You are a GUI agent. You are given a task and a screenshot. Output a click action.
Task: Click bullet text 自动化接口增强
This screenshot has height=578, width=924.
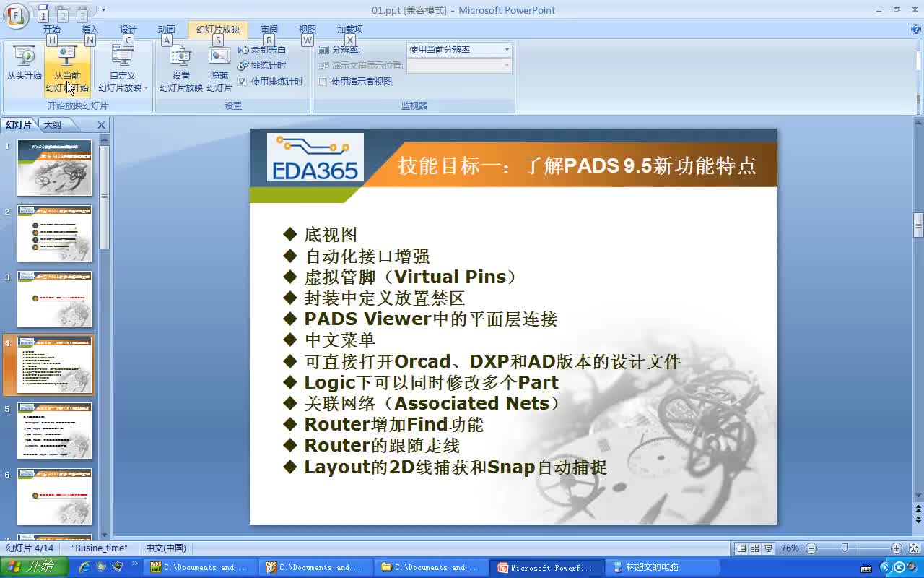pos(367,256)
